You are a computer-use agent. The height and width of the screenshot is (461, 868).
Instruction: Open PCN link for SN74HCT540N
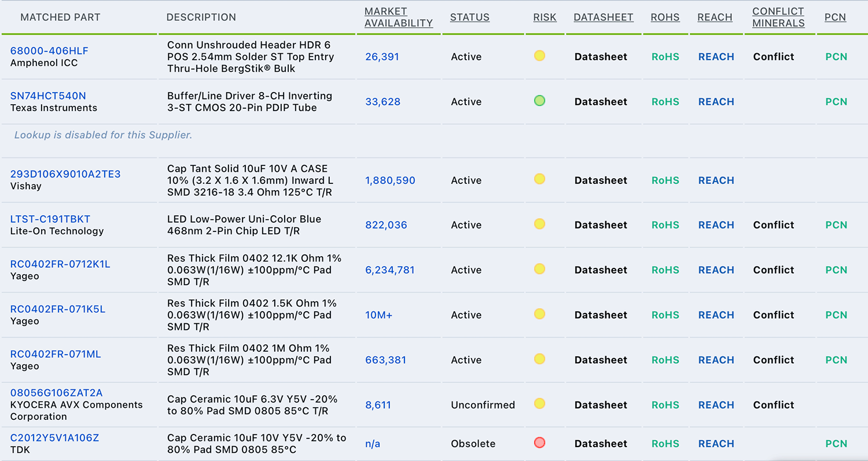point(836,102)
